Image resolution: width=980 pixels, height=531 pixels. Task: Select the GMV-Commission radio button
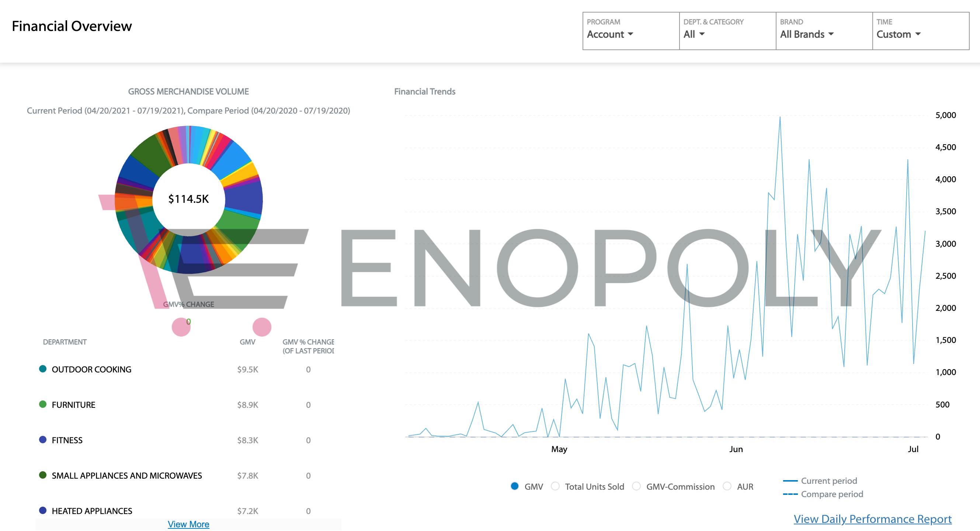(636, 486)
